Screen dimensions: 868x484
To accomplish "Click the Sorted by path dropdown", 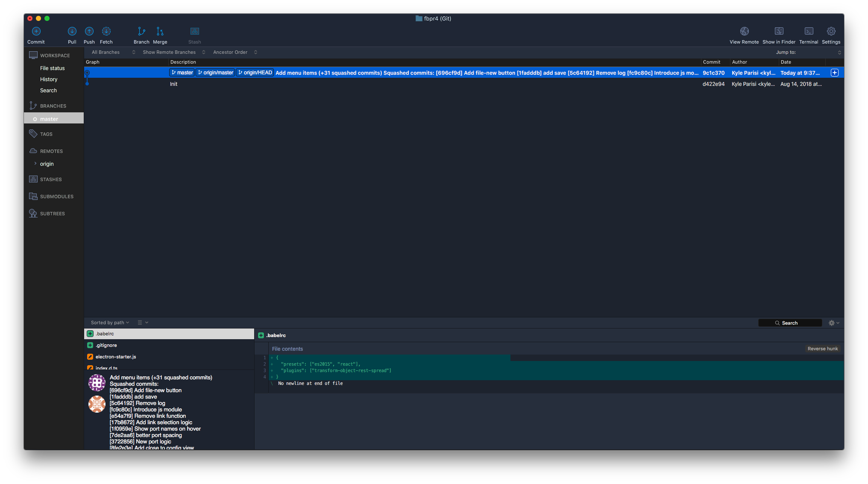I will (x=109, y=323).
